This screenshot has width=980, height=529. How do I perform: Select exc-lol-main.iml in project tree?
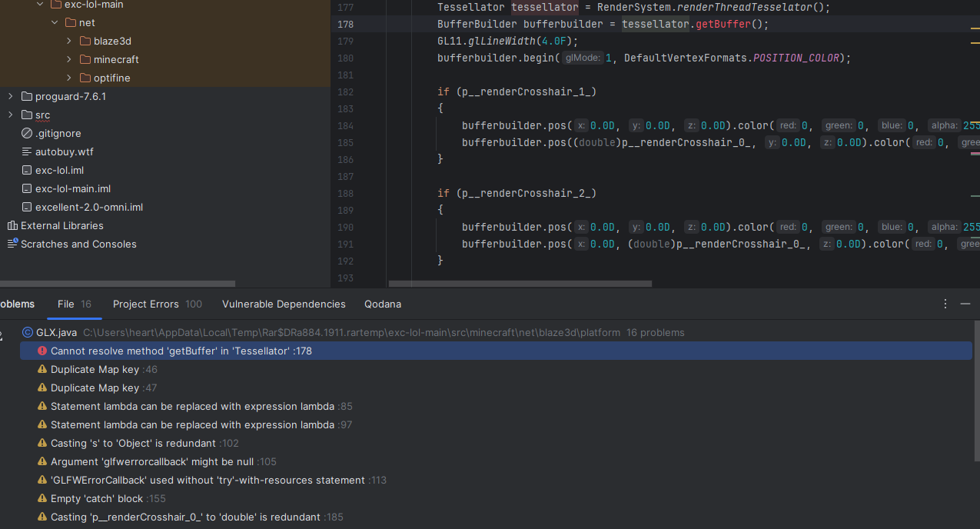tap(73, 188)
